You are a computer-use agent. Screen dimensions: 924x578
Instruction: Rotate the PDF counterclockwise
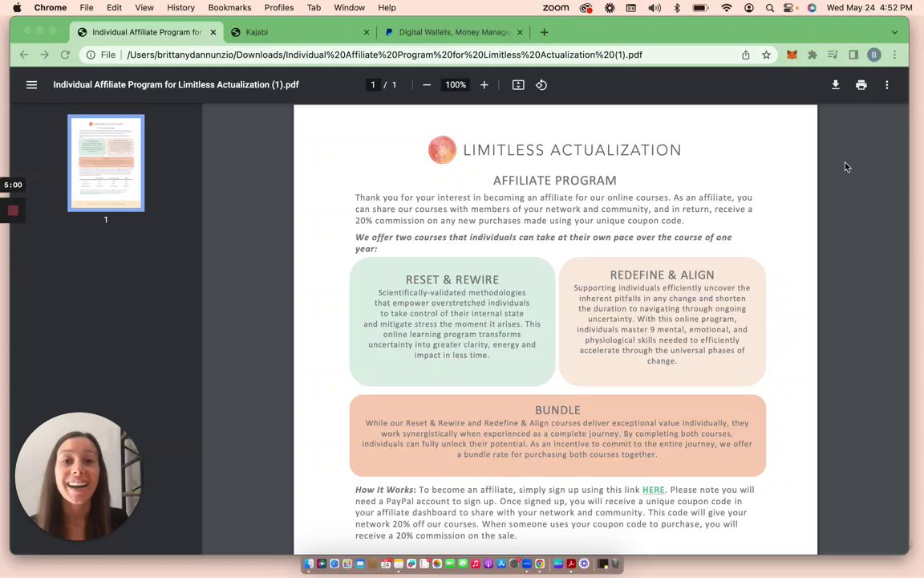541,85
